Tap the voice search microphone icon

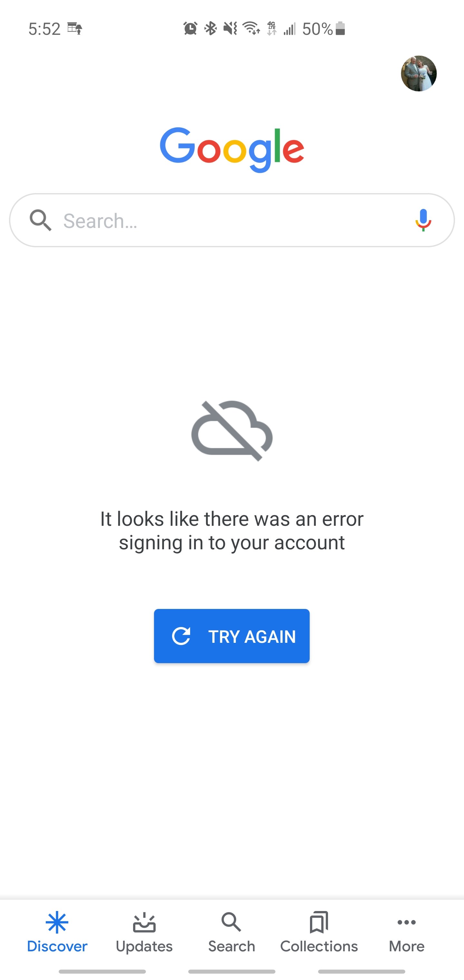(x=423, y=220)
